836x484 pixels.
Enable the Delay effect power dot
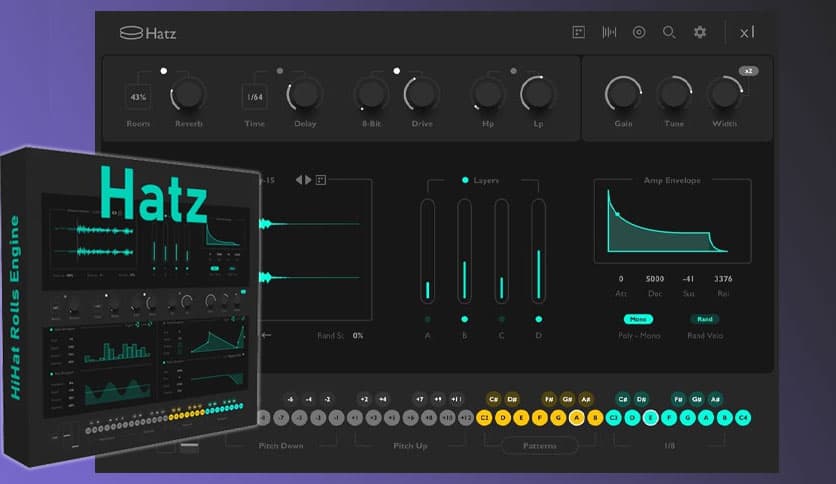[x=280, y=71]
